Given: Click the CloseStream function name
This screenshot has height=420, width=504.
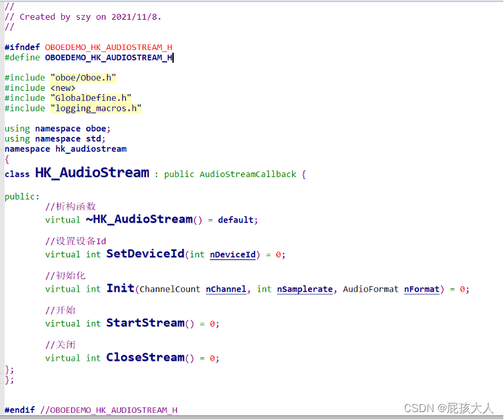Looking at the screenshot, I should click(x=145, y=357).
